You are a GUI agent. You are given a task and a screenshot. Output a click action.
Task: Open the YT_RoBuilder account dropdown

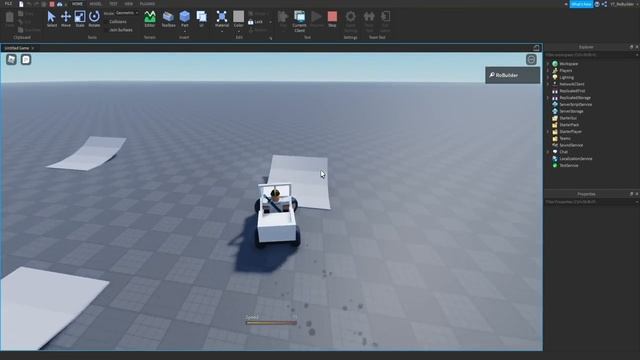pos(624,4)
